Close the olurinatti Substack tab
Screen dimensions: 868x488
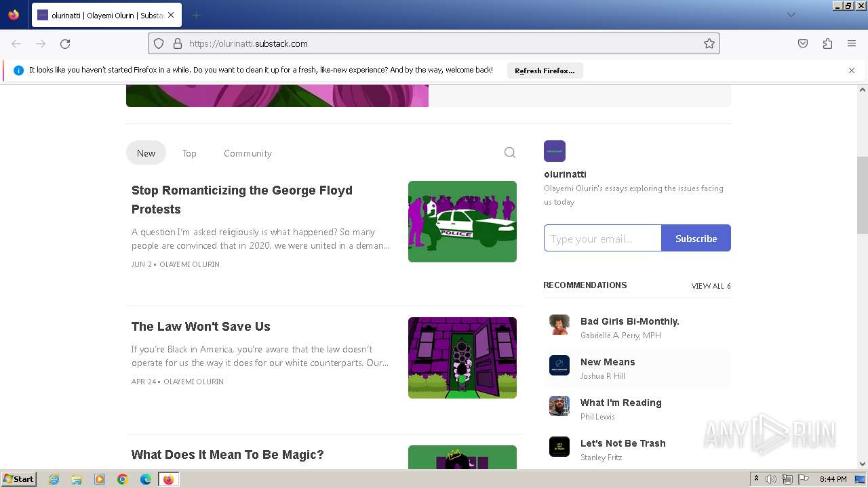click(x=171, y=15)
